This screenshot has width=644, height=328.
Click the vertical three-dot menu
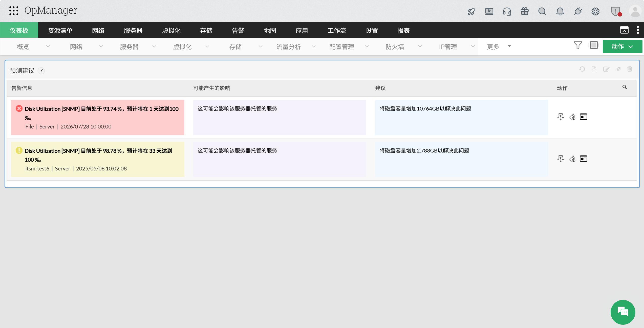[638, 30]
